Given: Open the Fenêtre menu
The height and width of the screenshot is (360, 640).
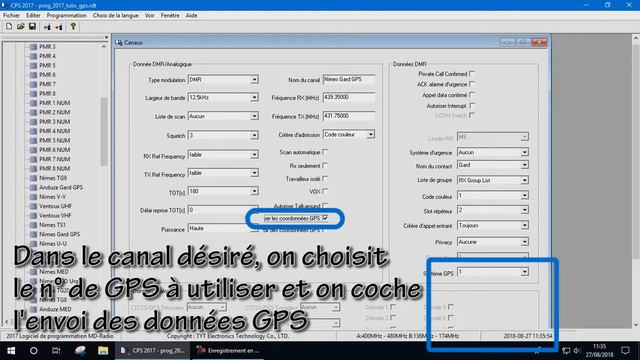Looking at the screenshot, I should click(170, 16).
